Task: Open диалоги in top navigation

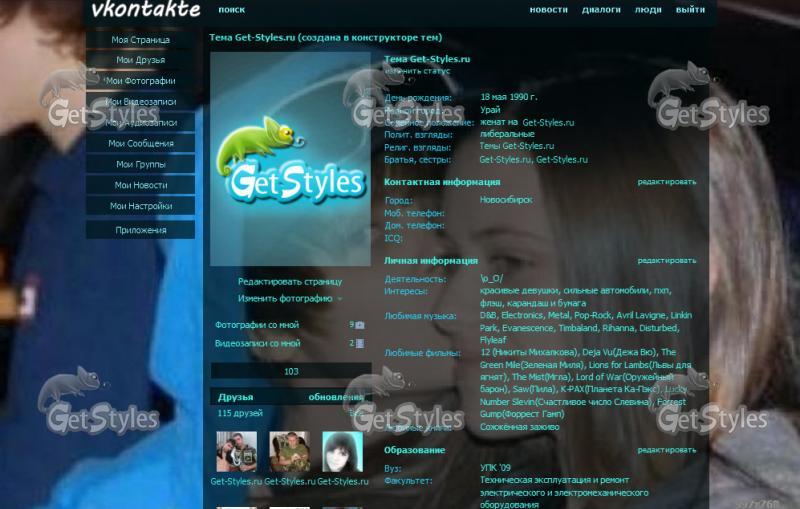Action: pyautogui.click(x=601, y=10)
